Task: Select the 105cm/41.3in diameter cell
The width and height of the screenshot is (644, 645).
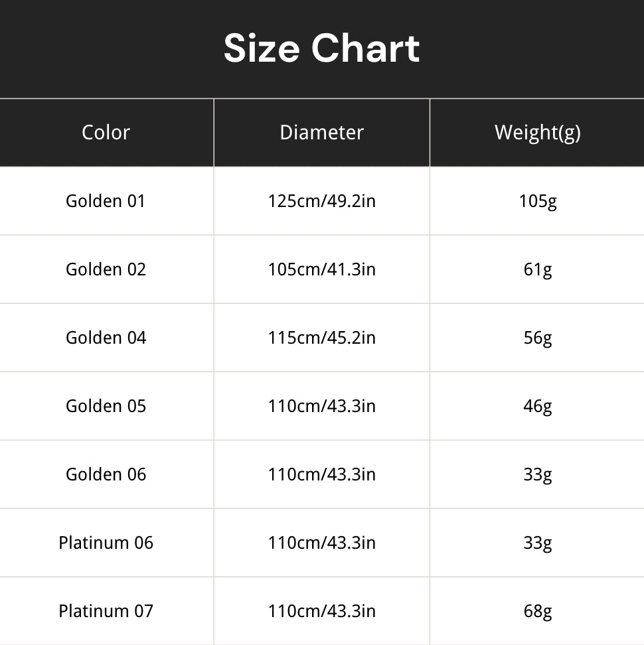Action: tap(322, 269)
